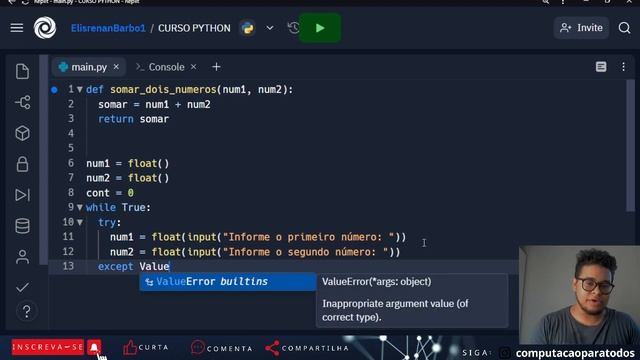Click 'num2 = float()' on line 7
Viewport: 640px width, 360px height.
[128, 178]
